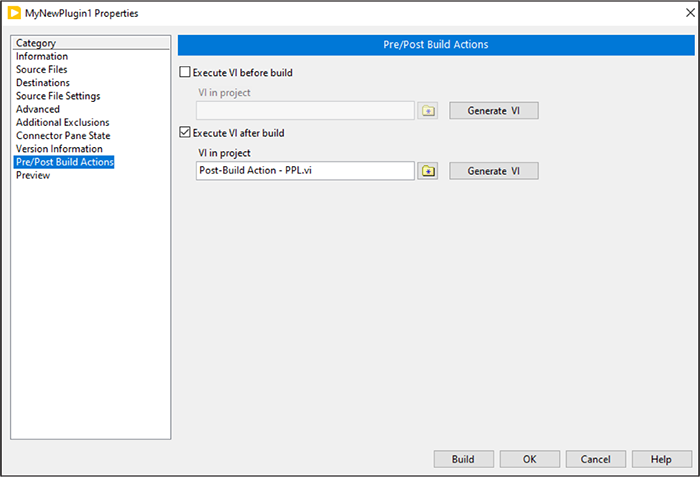Image resolution: width=700 pixels, height=477 pixels.
Task: Show Version Information category
Action: (59, 149)
